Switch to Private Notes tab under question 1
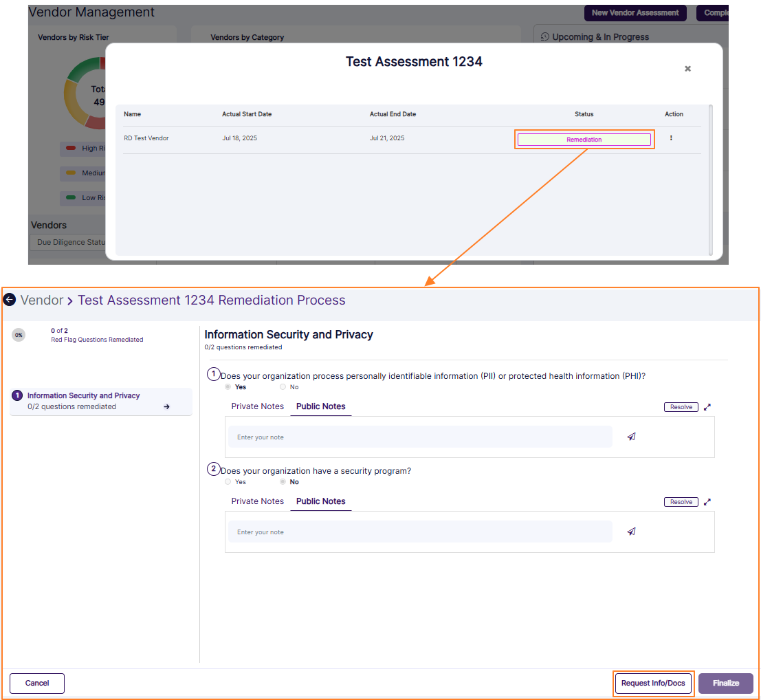The height and width of the screenshot is (700, 761). (x=257, y=406)
